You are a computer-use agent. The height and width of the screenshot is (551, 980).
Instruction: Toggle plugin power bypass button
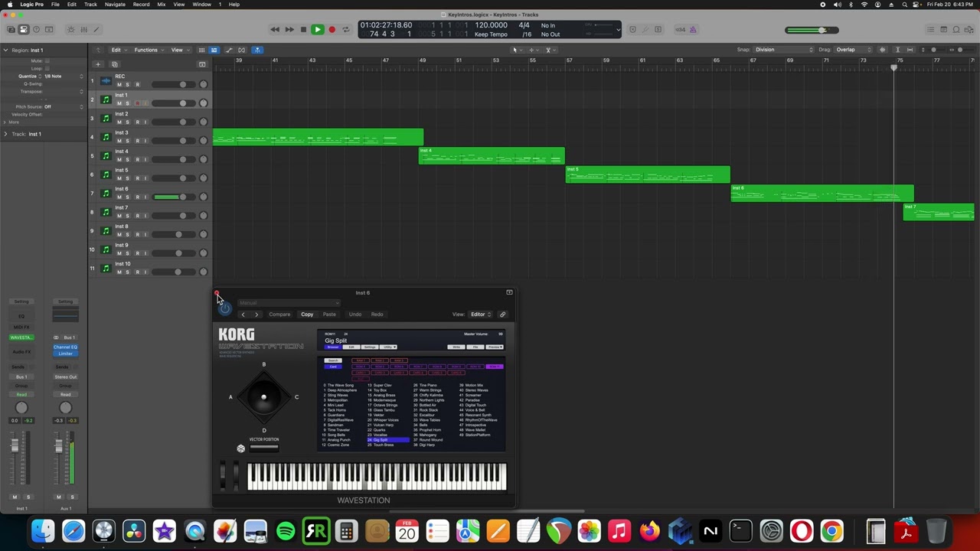[224, 308]
